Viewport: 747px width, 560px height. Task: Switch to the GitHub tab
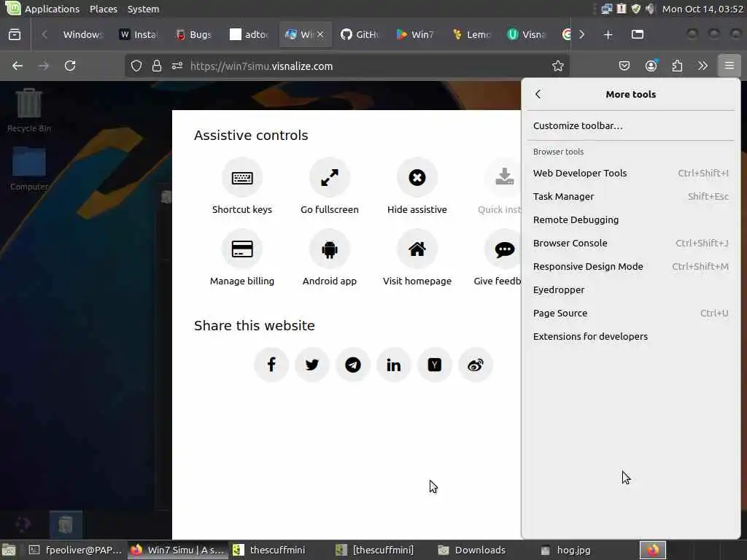[360, 34]
